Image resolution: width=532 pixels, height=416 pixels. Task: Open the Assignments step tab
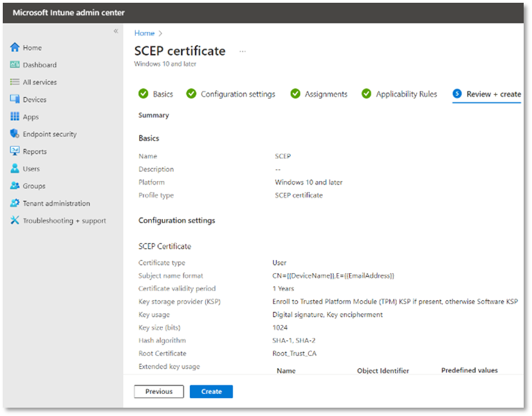pyautogui.click(x=326, y=94)
